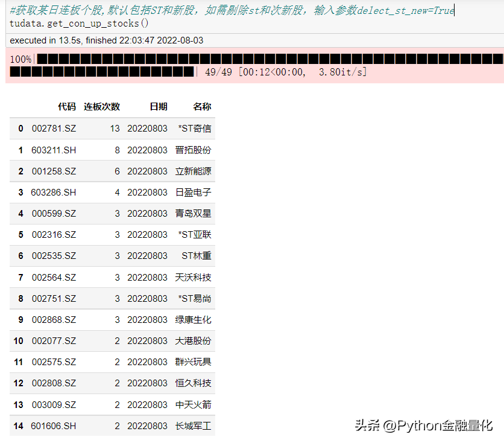
Task: Click the name cell 大港股份
Action: [193, 341]
